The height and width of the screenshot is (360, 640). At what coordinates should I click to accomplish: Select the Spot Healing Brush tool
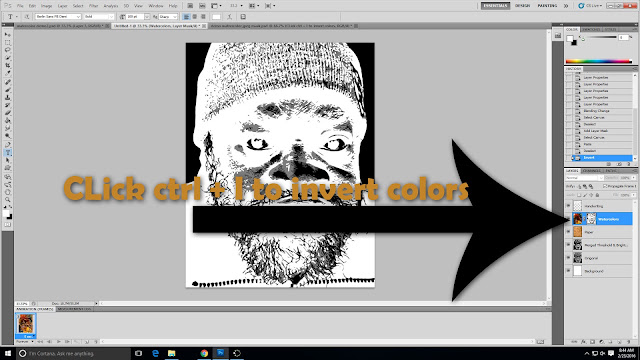click(7, 82)
